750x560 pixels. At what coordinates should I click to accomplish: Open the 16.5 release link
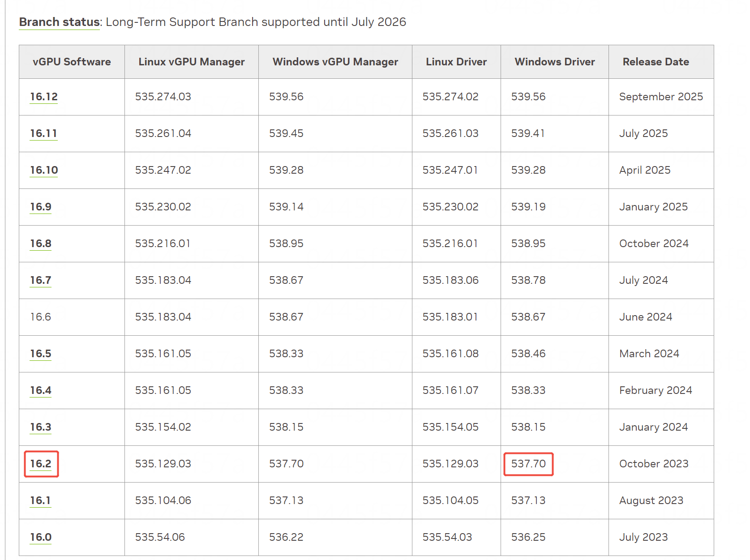pyautogui.click(x=41, y=354)
